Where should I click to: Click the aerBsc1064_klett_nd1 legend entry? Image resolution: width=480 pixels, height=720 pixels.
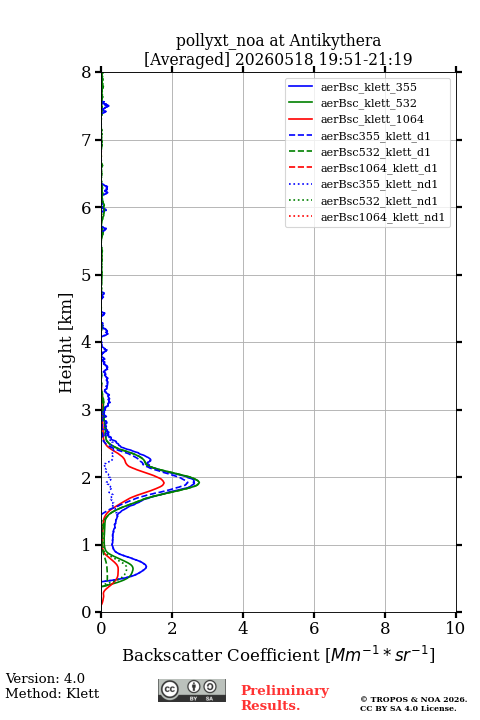point(367,217)
